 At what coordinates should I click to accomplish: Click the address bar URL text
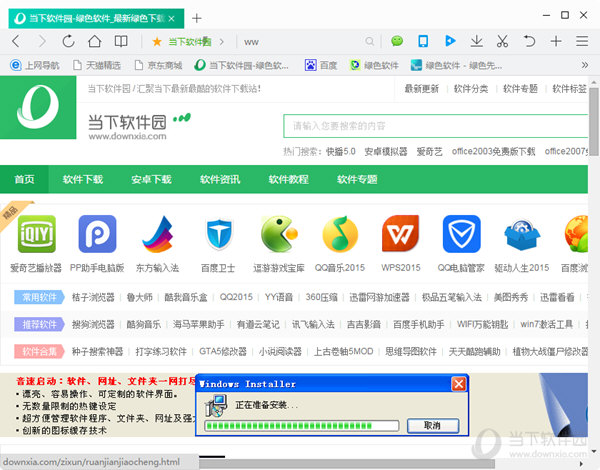pyautogui.click(x=251, y=42)
